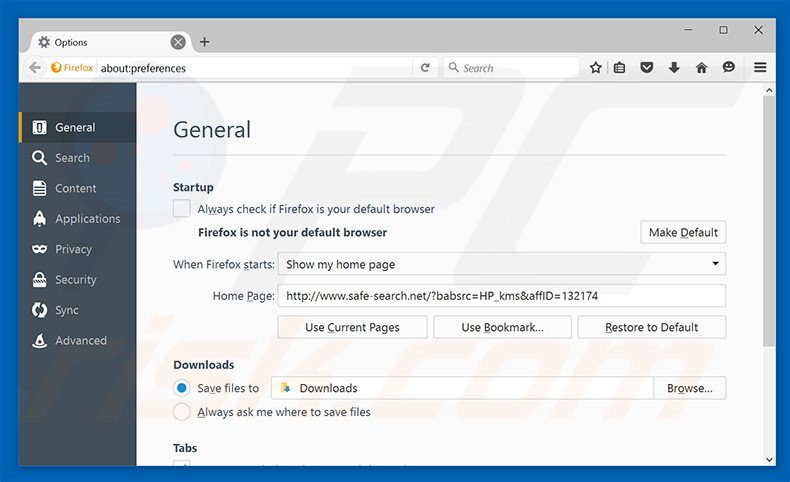
Task: Click the 'Downloads' section heading
Action: tap(204, 365)
